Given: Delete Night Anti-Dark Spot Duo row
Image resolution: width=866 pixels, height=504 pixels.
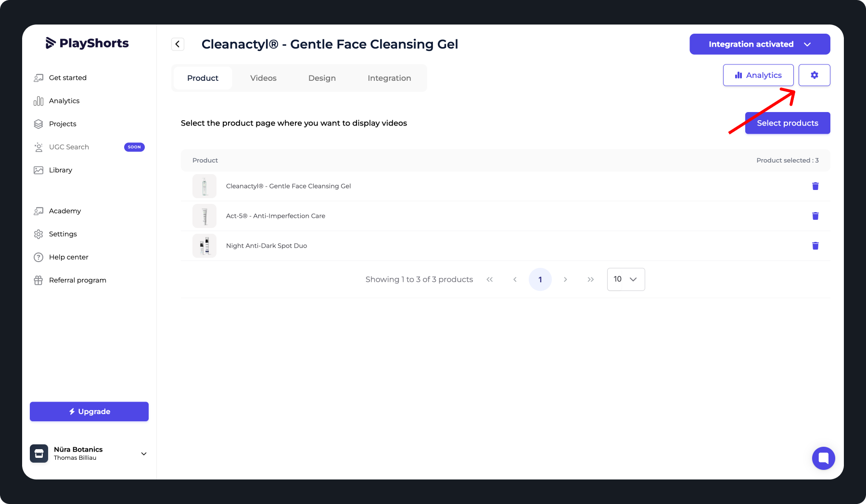Looking at the screenshot, I should click(815, 246).
